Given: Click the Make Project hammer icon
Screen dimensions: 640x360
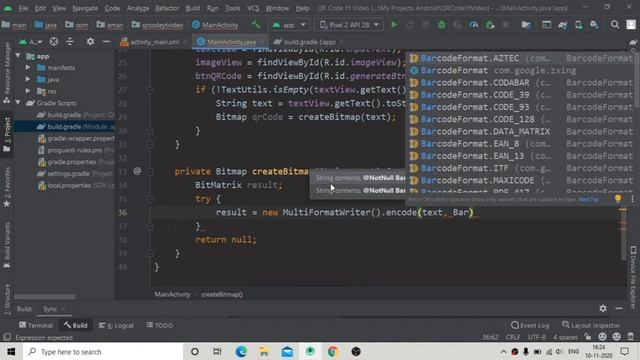Looking at the screenshot, I should (x=256, y=25).
